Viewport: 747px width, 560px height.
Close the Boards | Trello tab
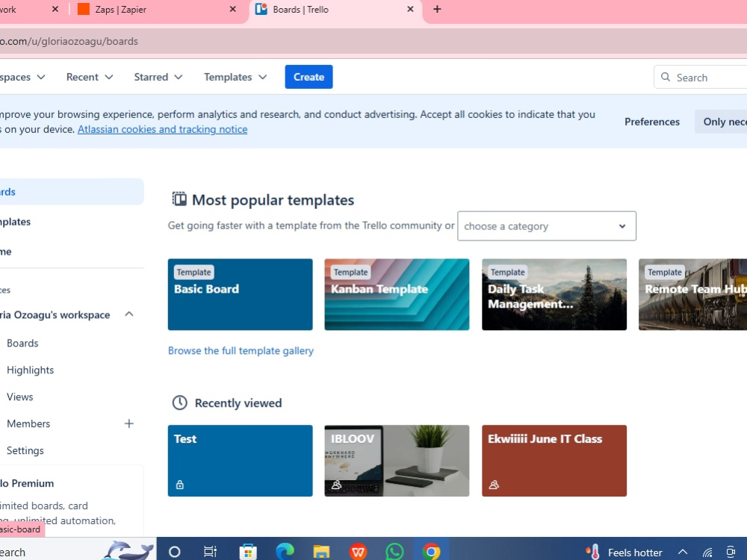tap(410, 9)
